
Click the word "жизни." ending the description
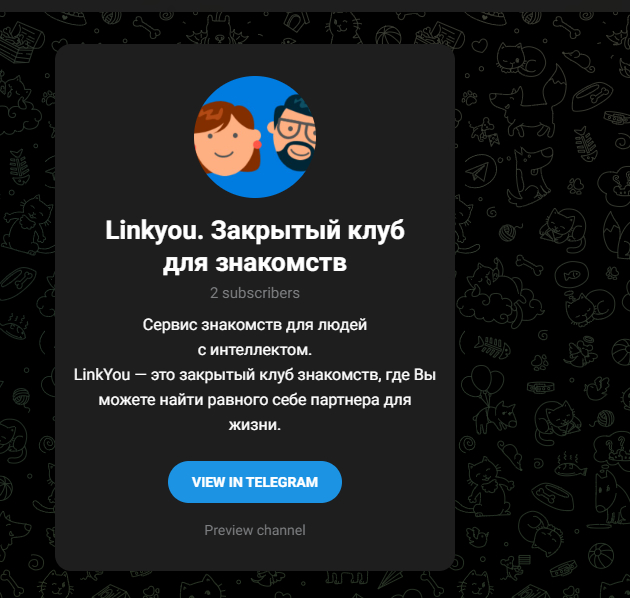click(x=255, y=425)
